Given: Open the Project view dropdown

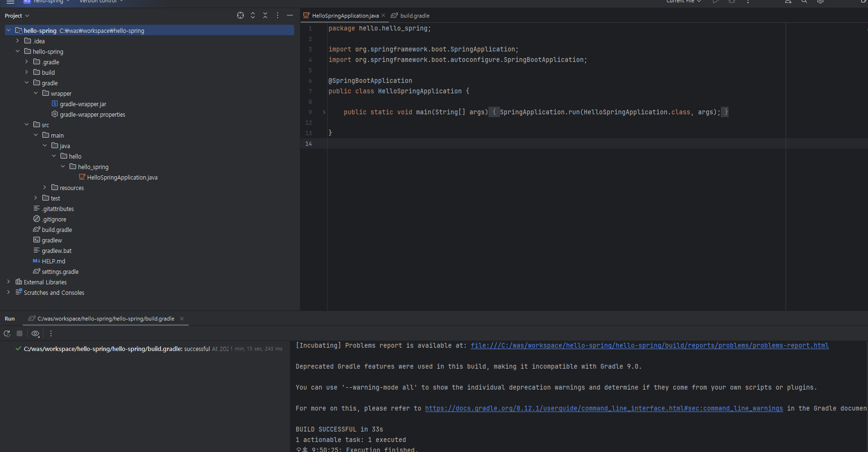Looking at the screenshot, I should coord(17,16).
